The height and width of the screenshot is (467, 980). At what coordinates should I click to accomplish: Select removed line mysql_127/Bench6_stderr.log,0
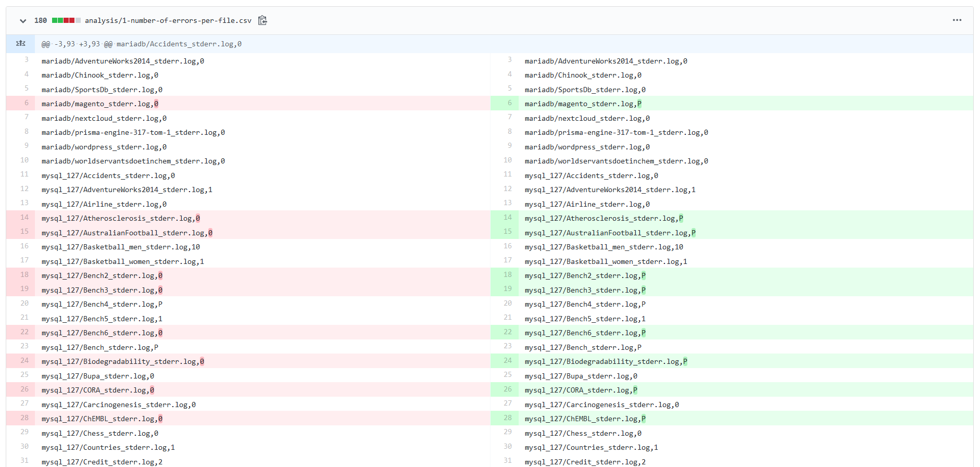pyautogui.click(x=102, y=333)
